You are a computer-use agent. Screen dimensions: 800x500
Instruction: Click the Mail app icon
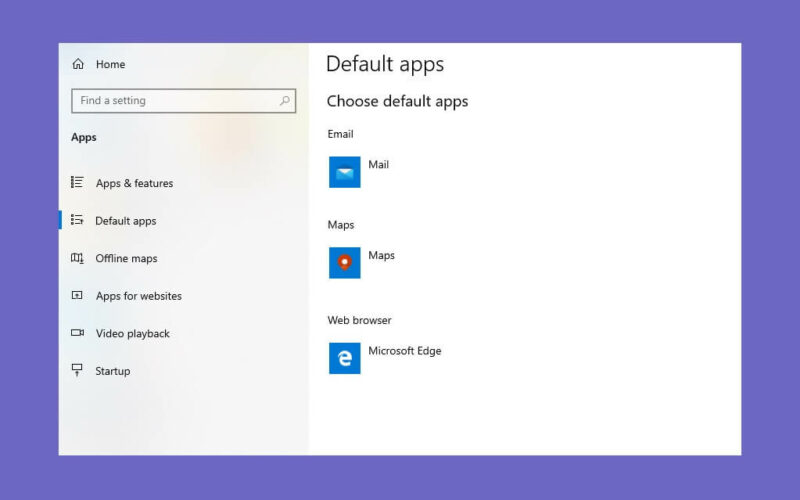344,172
